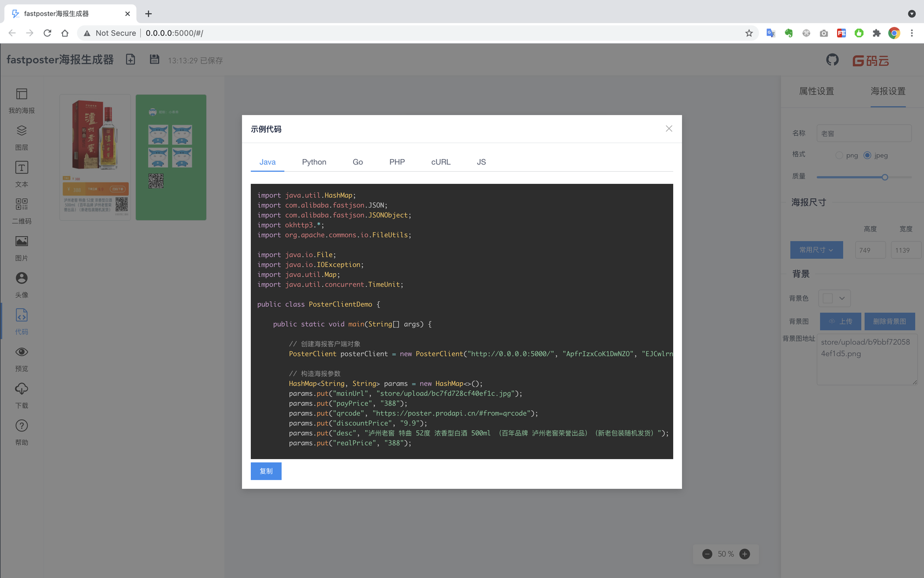Switch to the Python code tab
This screenshot has width=924, height=578.
[314, 161]
